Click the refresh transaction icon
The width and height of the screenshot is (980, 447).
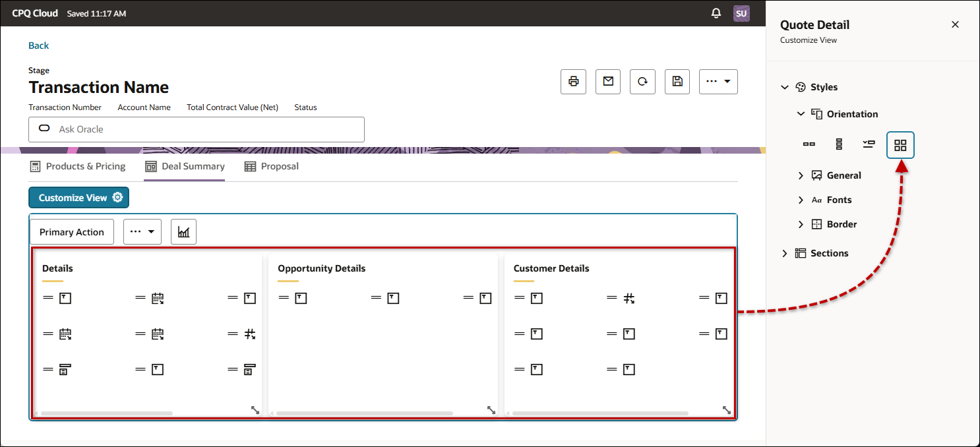pos(642,81)
